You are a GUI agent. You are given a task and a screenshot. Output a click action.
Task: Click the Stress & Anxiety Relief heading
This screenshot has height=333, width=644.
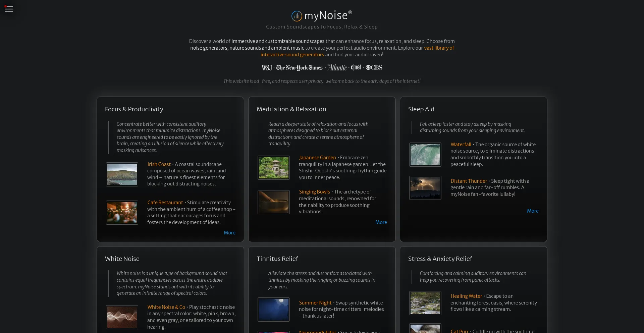click(x=440, y=259)
